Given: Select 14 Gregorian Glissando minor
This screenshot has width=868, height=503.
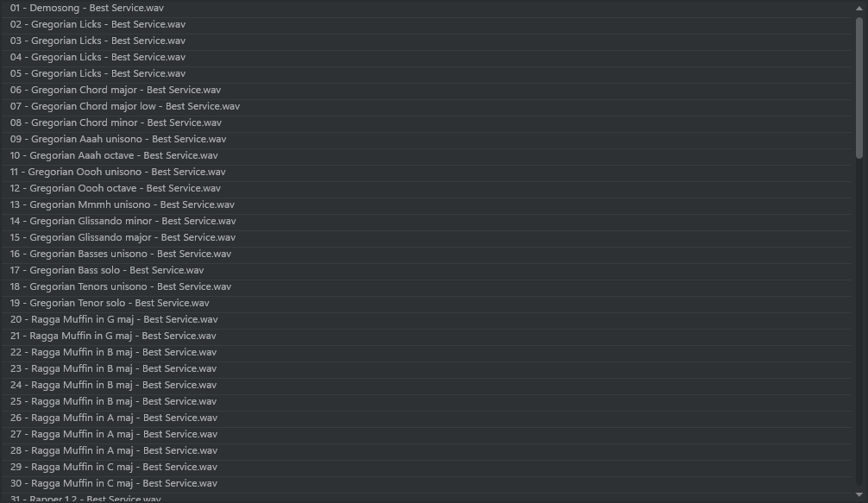Looking at the screenshot, I should 123,221.
